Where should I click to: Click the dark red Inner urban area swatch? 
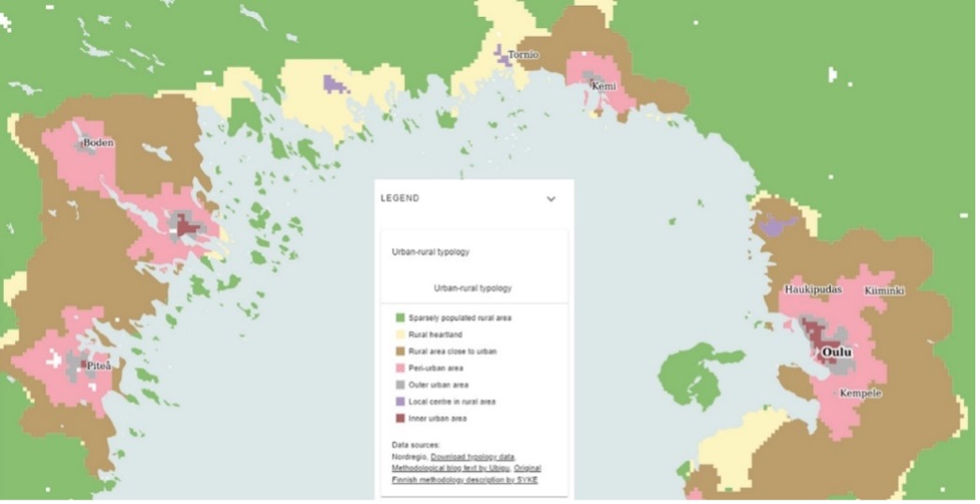(400, 419)
